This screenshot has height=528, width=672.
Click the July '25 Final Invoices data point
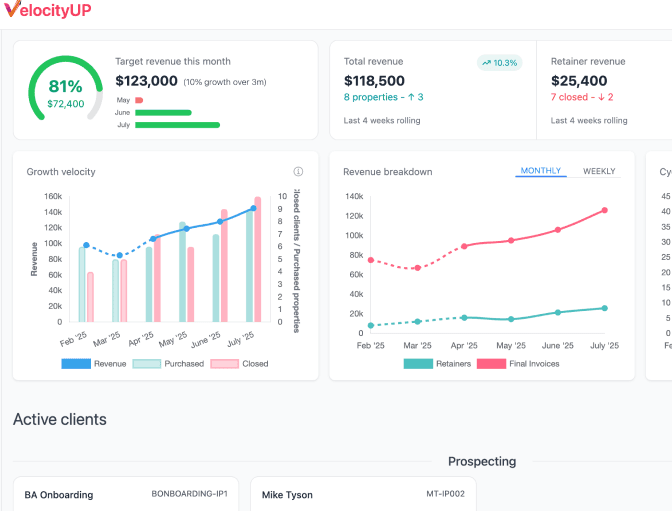coord(605,210)
